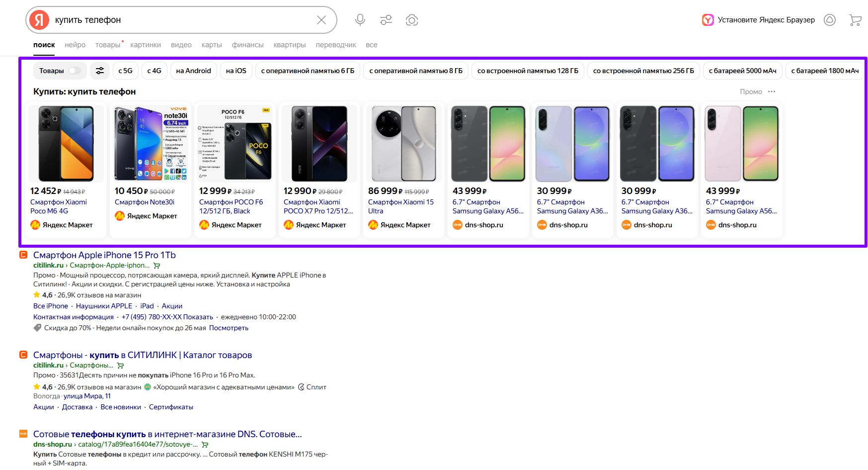Expand the 'все' services list
This screenshot has height=470, width=868.
371,45
